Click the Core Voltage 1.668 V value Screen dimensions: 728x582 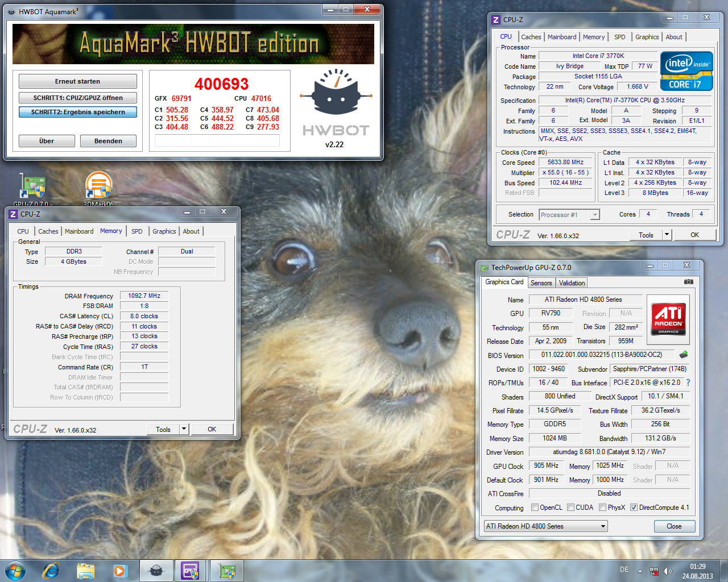638,86
